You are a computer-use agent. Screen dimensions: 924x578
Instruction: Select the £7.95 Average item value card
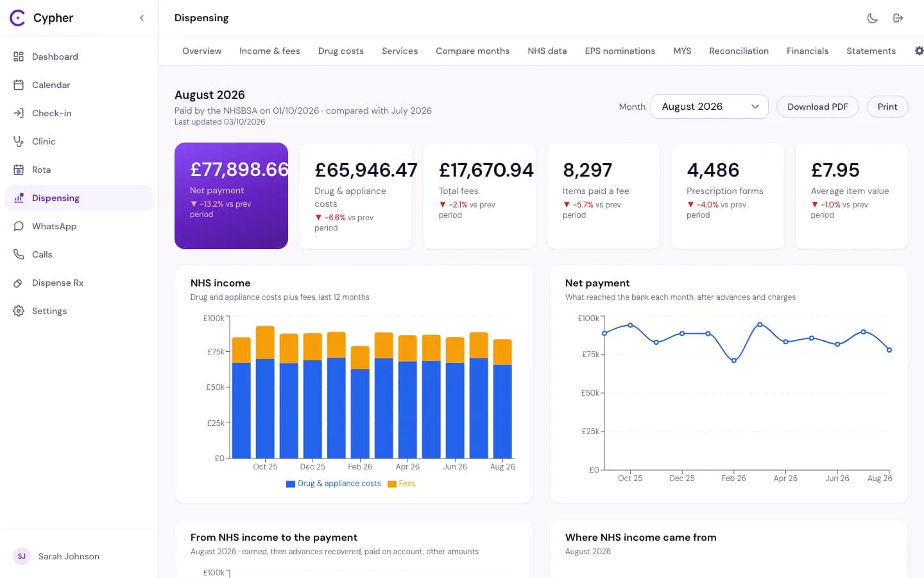point(851,196)
